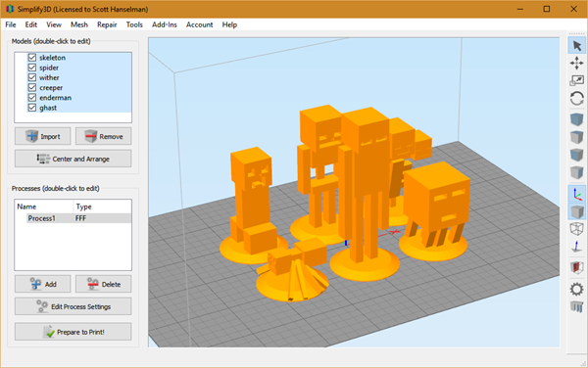Open the File menu
This screenshot has height=368, width=588.
point(11,24)
